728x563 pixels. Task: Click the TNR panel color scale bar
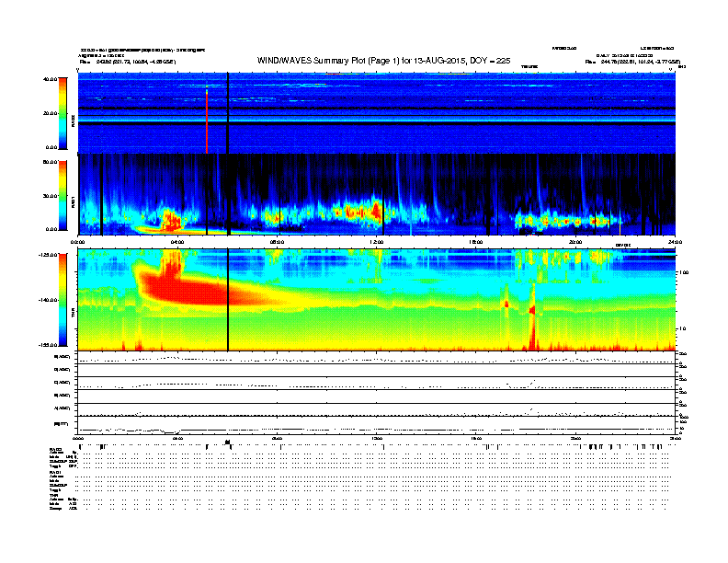63,300
